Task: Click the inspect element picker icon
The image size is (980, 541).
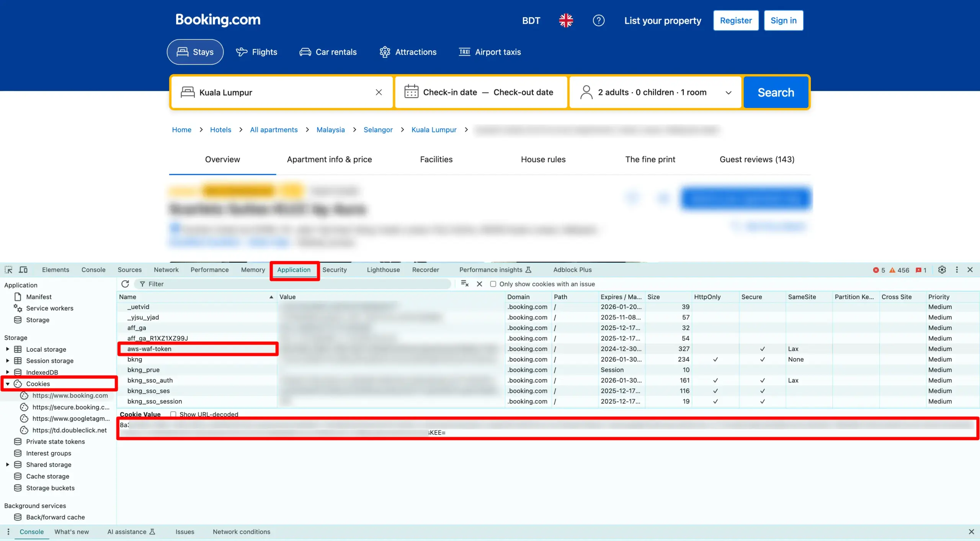Action: 8,270
